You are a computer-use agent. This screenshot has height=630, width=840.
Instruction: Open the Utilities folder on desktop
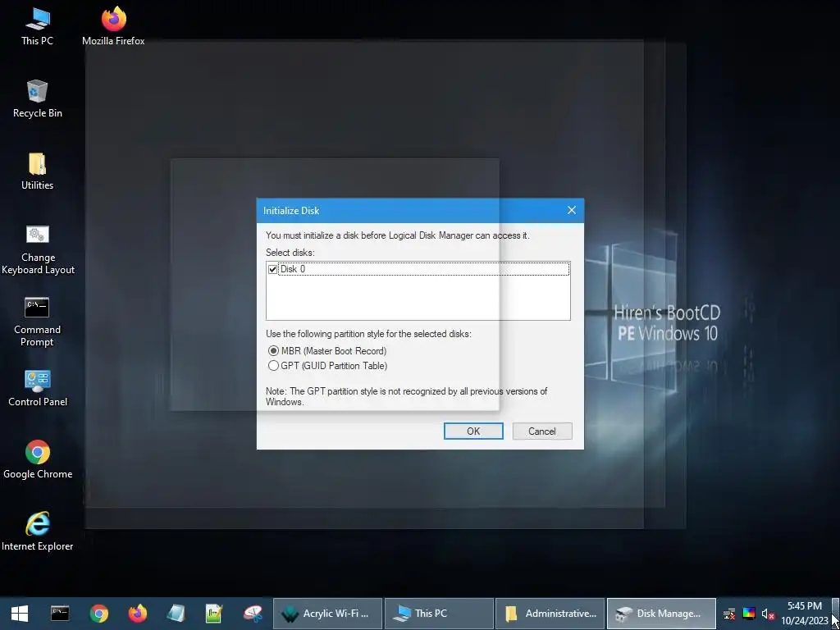tap(37, 171)
